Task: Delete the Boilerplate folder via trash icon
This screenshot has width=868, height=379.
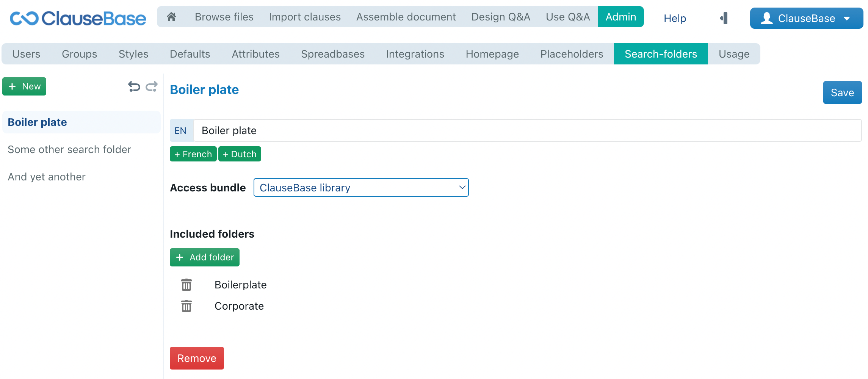Action: coord(186,285)
